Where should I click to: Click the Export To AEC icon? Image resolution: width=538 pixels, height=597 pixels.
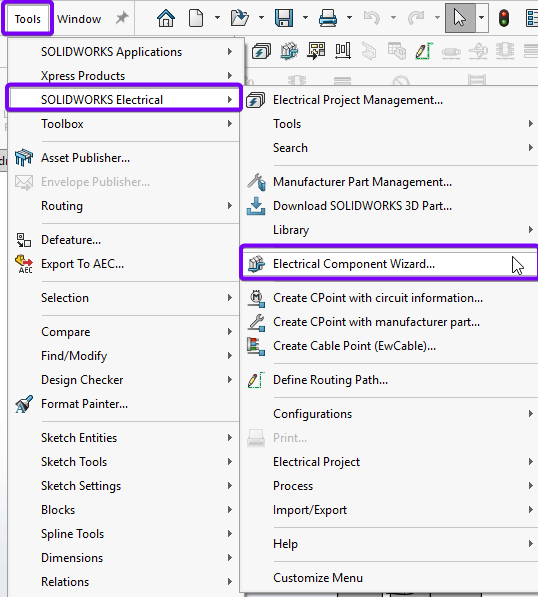point(24,264)
